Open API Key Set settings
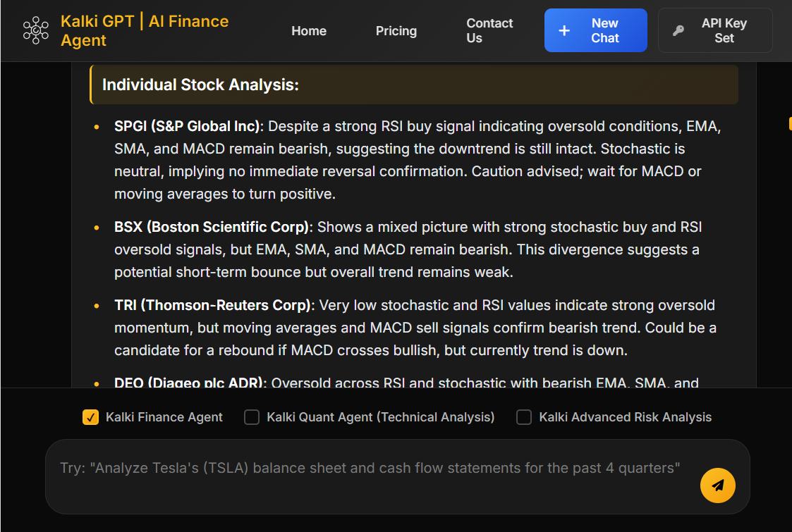The image size is (792, 532). click(715, 30)
